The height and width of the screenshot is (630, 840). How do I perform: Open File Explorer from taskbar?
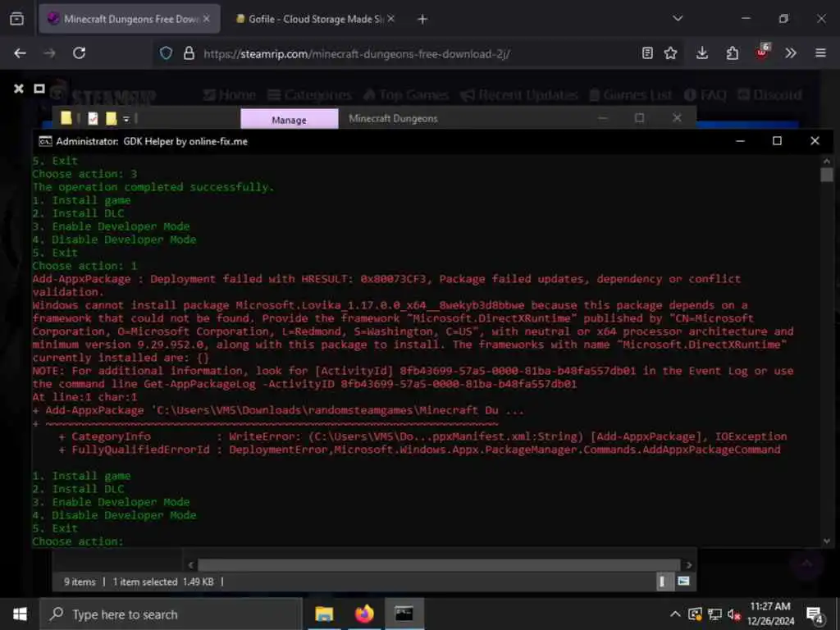tap(324, 614)
